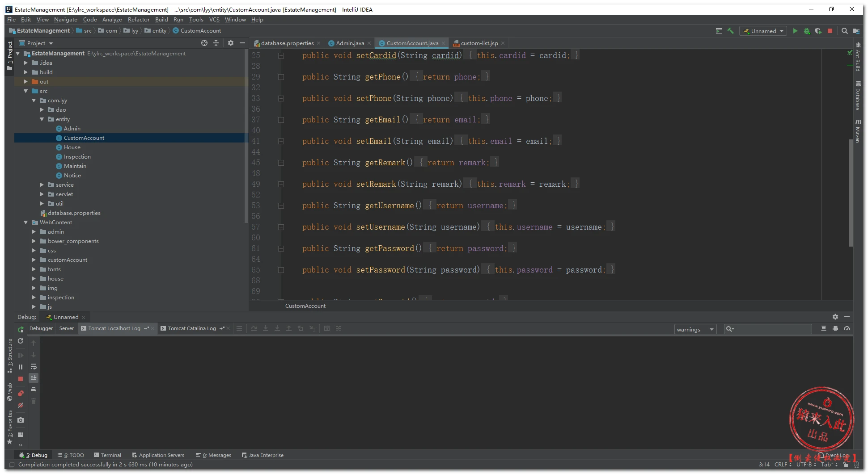Click Run with Coverage icon
This screenshot has height=474, width=868.
(x=818, y=31)
